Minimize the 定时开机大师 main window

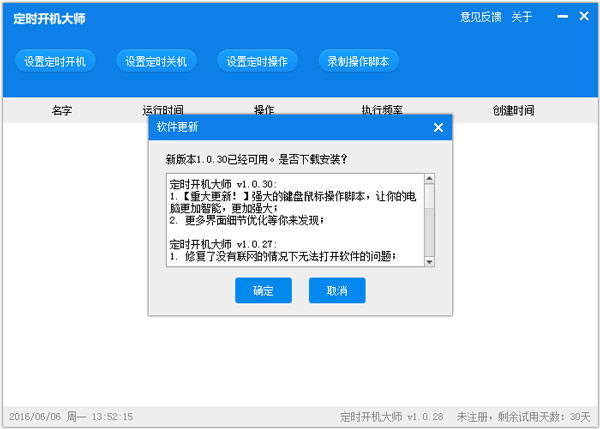click(561, 17)
